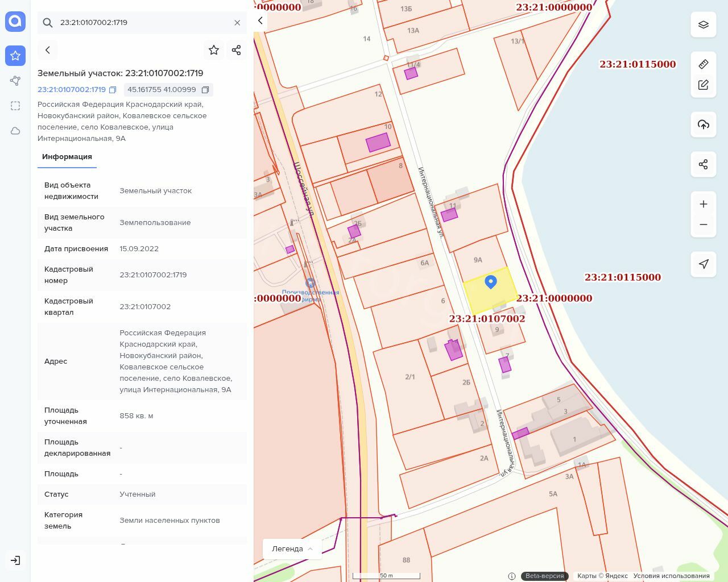The image size is (728, 582).
Task: Center map on my location
Action: 704,264
